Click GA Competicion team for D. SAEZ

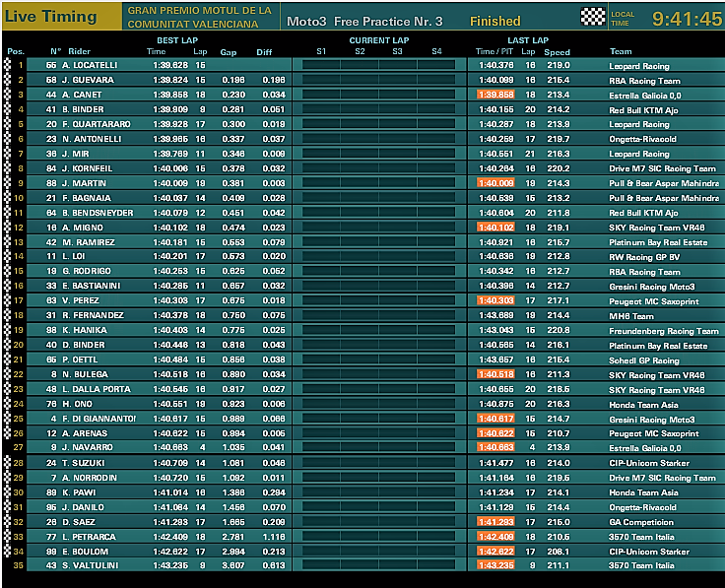click(x=641, y=523)
